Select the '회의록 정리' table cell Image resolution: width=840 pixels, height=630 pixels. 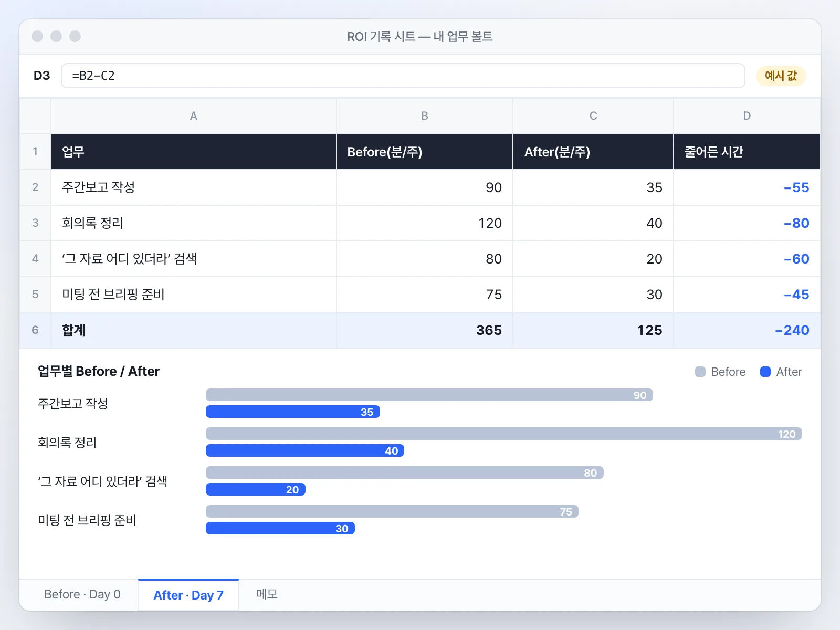coord(194,223)
